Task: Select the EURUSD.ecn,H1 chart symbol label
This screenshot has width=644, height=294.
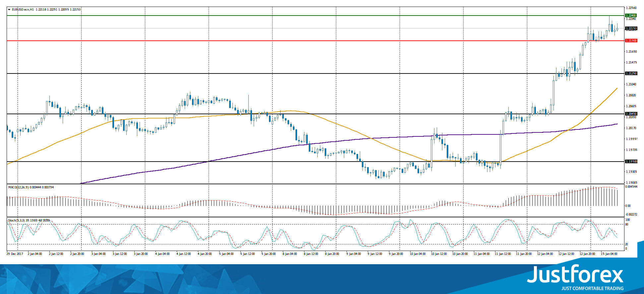Action: click(x=23, y=10)
